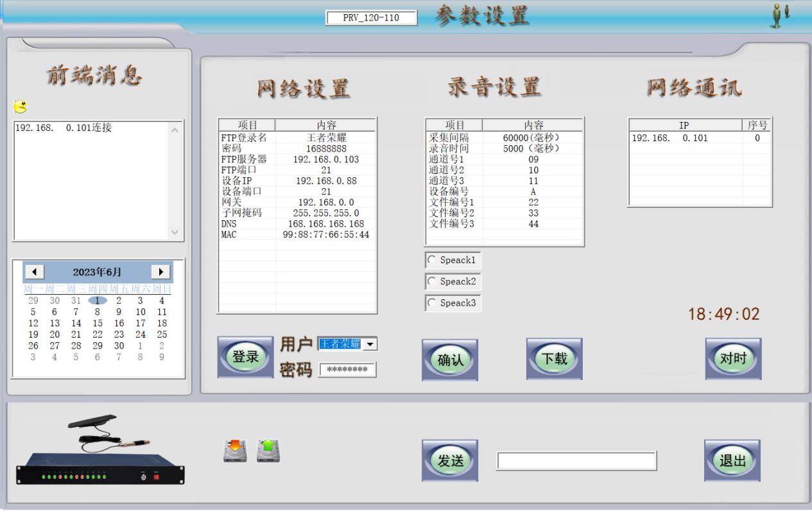This screenshot has width=812, height=511.
Task: Select the Speack1 radio button
Action: 431,260
